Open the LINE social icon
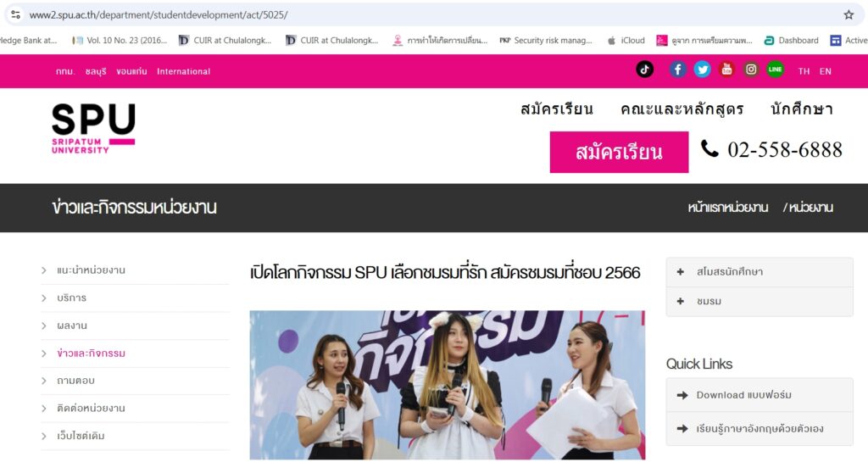 click(x=775, y=70)
